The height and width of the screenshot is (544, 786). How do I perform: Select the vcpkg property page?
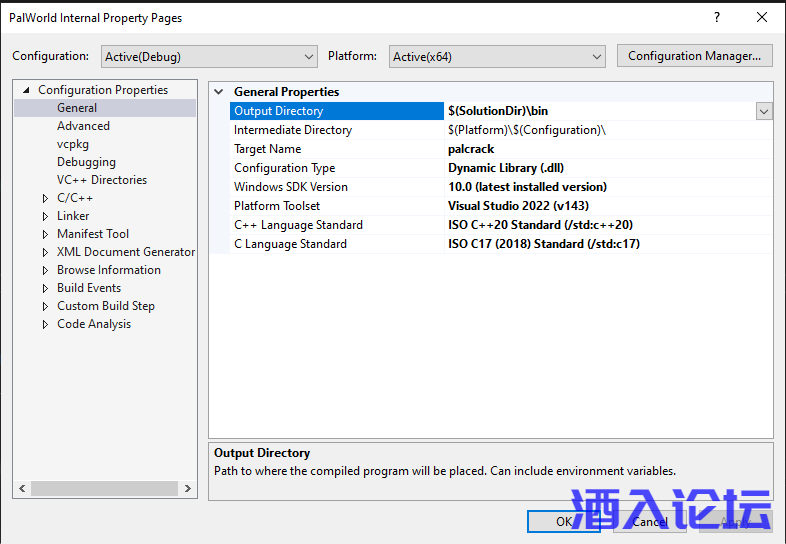[x=72, y=144]
